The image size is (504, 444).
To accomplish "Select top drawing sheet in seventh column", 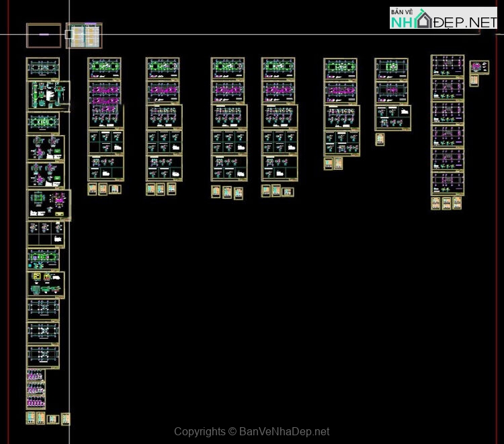I will point(391,69).
